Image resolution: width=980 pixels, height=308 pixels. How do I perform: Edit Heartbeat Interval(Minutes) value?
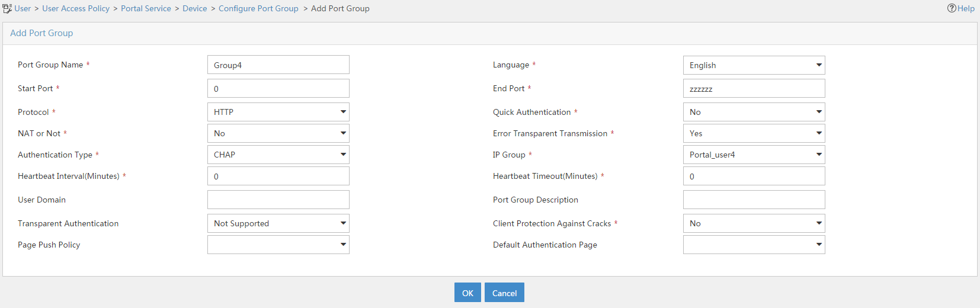[x=278, y=176]
